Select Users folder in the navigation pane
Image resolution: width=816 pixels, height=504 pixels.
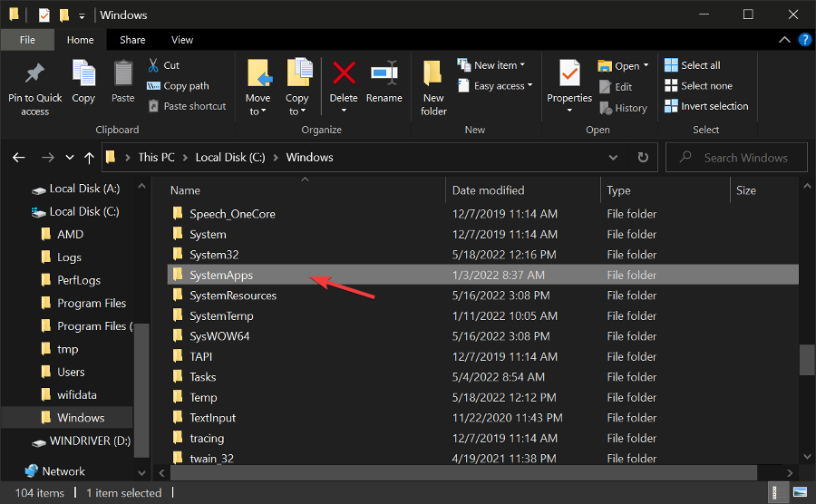click(x=63, y=372)
